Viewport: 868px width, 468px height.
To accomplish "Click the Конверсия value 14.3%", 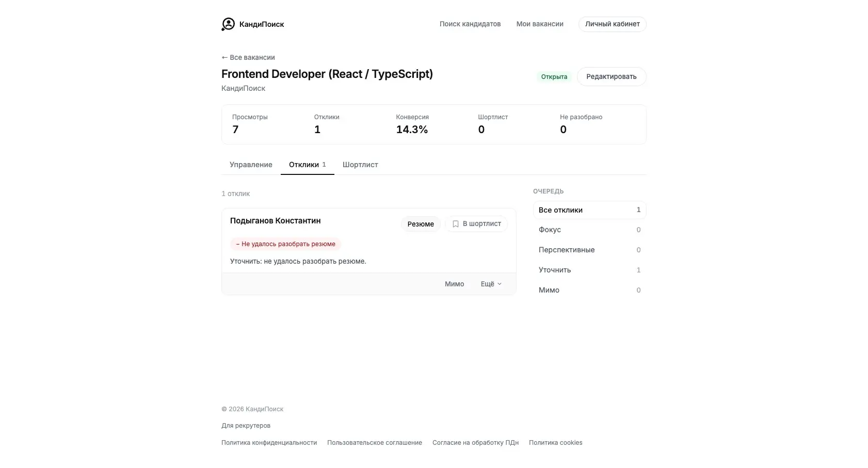I will click(412, 130).
